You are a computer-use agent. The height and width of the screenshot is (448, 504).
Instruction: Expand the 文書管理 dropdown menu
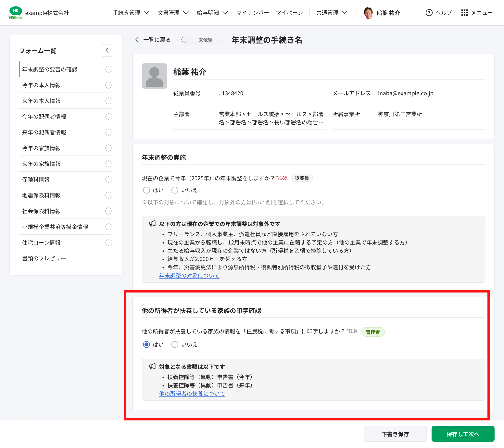coord(173,13)
